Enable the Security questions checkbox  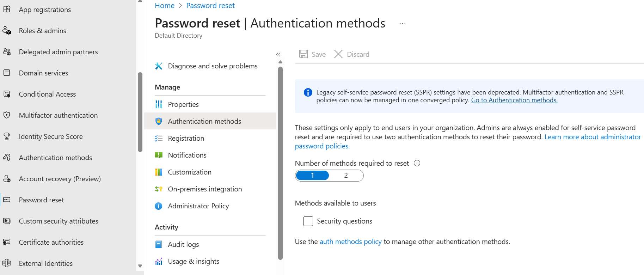308,221
